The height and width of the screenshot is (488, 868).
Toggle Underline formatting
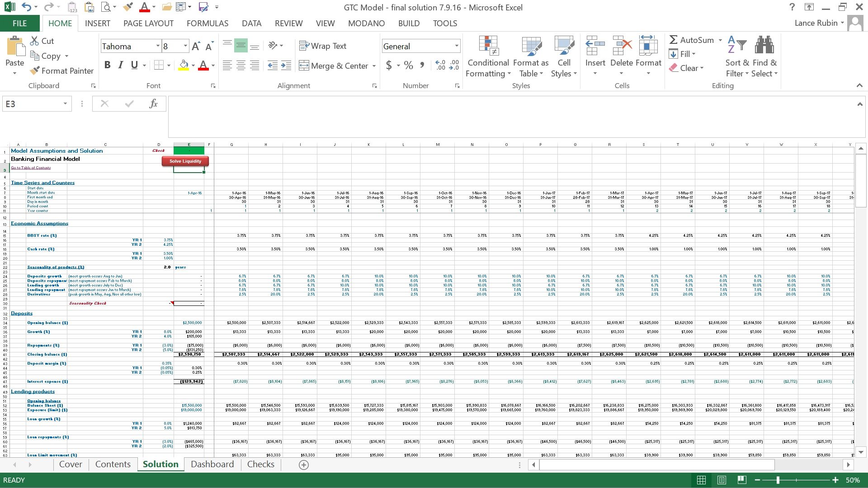pos(134,65)
